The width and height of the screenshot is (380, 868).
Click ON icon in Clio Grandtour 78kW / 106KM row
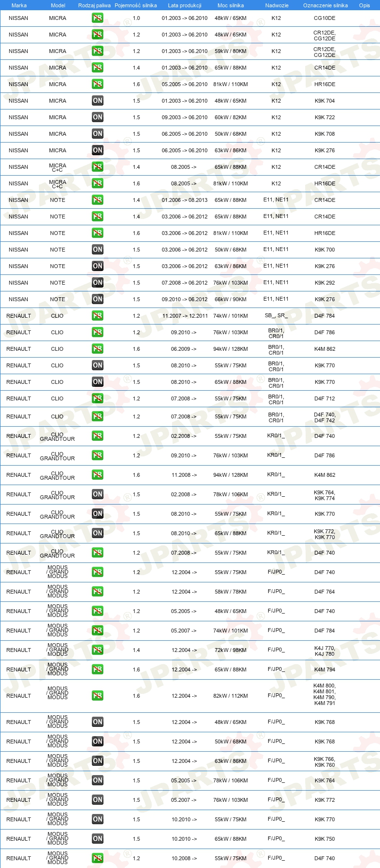click(x=98, y=494)
